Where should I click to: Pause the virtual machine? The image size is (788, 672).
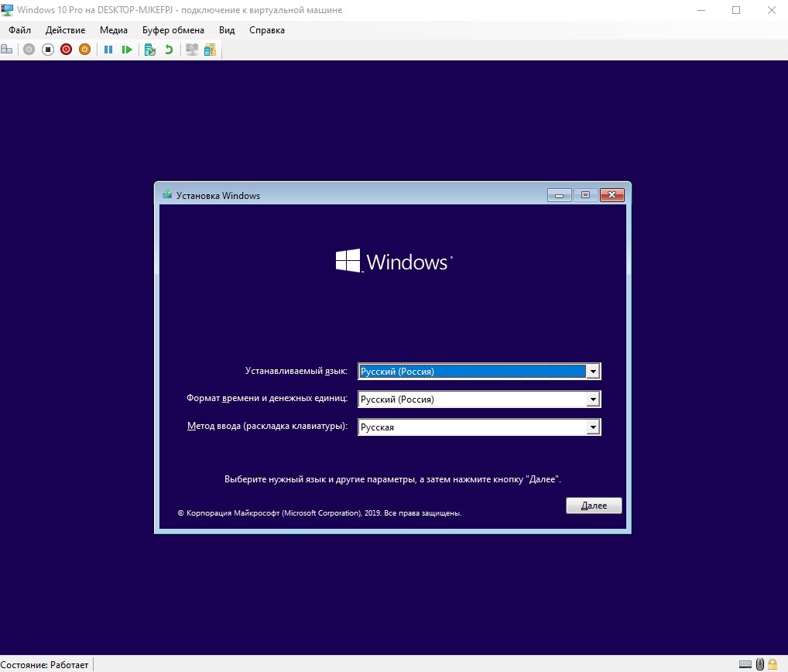pos(108,50)
